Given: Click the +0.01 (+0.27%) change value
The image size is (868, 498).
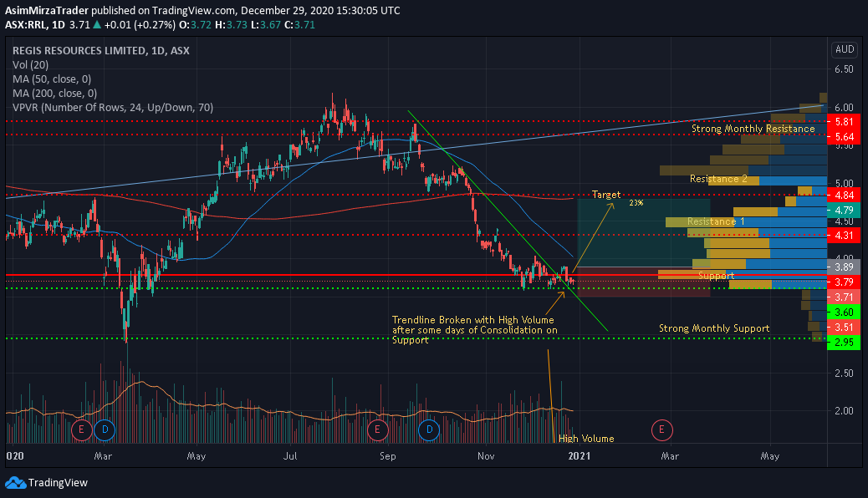Looking at the screenshot, I should 140,25.
